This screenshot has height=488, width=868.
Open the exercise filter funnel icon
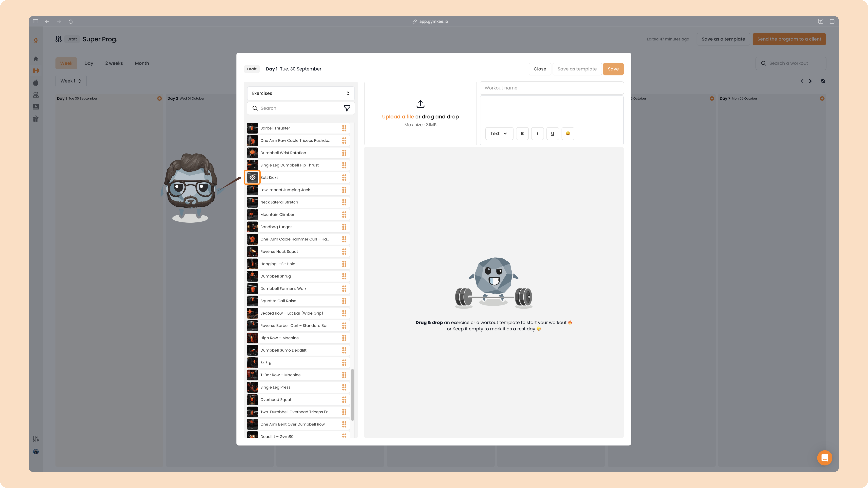347,108
